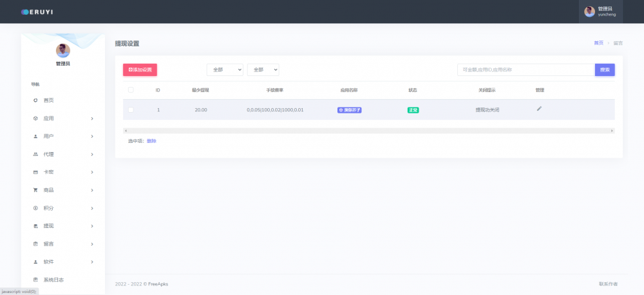Screen dimensions: 644x295
Task: Click the card icon beside 卡密
Action: coord(35,172)
